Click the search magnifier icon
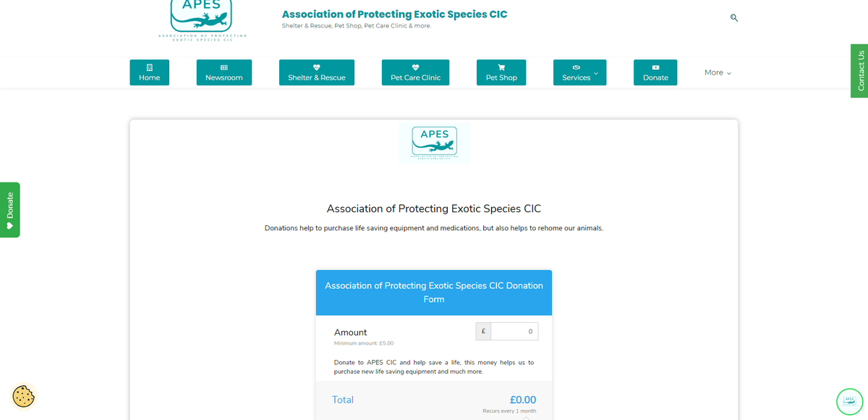Viewport: 868px width, 420px height. (734, 17)
